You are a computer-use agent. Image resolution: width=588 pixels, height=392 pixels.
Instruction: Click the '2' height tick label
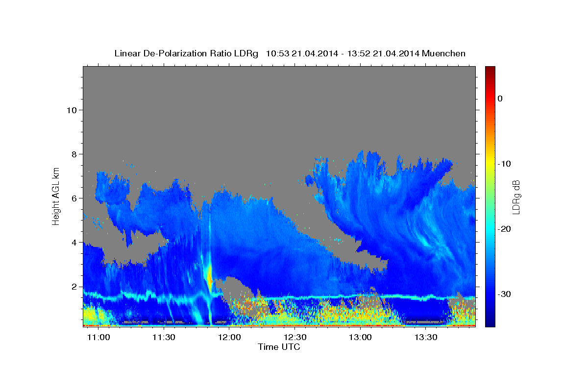(73, 287)
